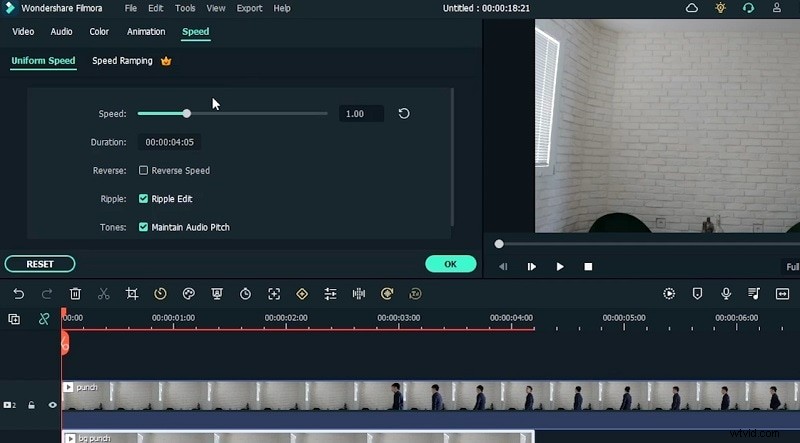Add a marker with shield icon
800x443 pixels.
[697, 293]
